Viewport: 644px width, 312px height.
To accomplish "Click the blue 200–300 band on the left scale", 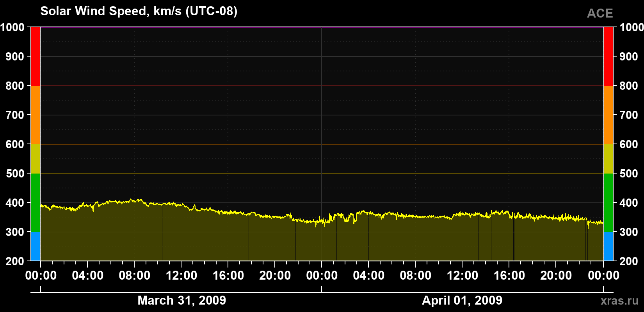I will click(x=36, y=246).
